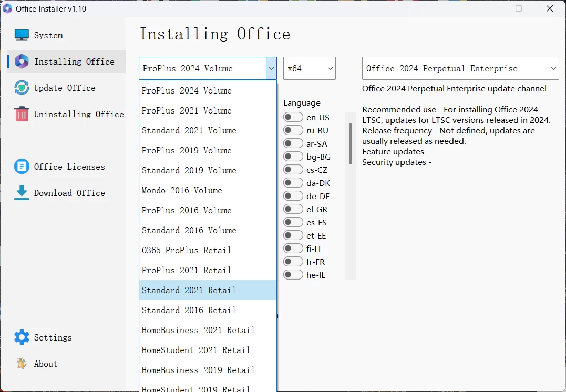Click the Uninstalling Office trash icon

coord(22,114)
